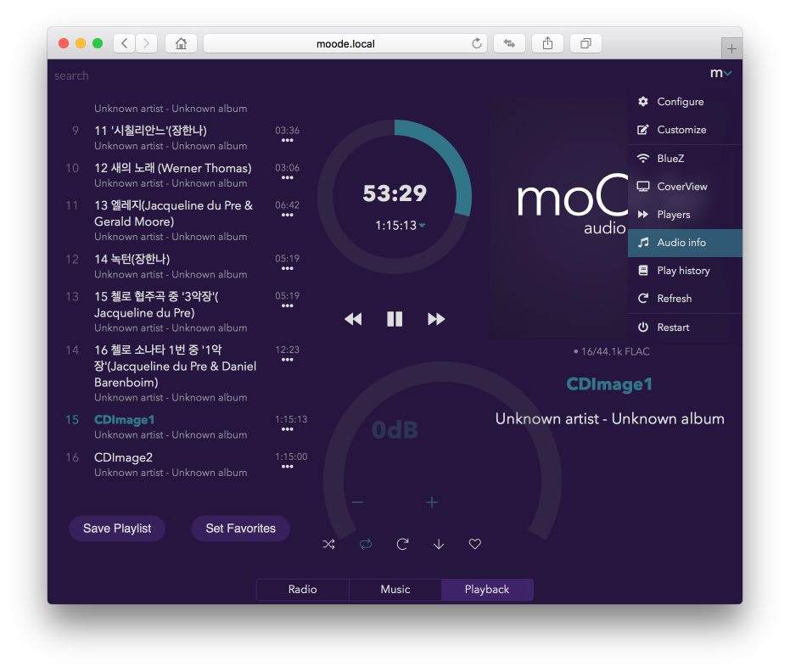Open BlueZ from the menu
790x672 pixels.
686,158
